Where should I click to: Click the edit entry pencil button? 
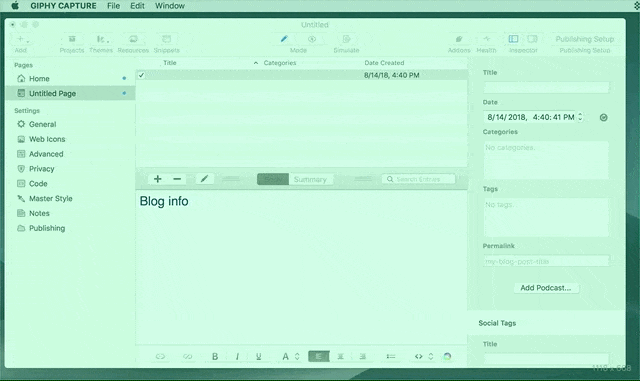click(204, 179)
